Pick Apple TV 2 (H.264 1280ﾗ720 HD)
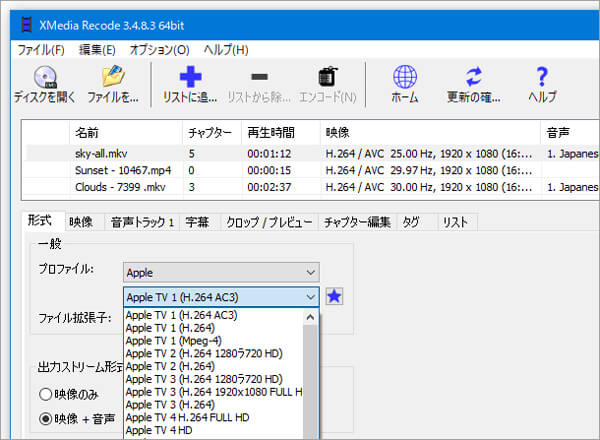The image size is (600, 440). point(214,353)
